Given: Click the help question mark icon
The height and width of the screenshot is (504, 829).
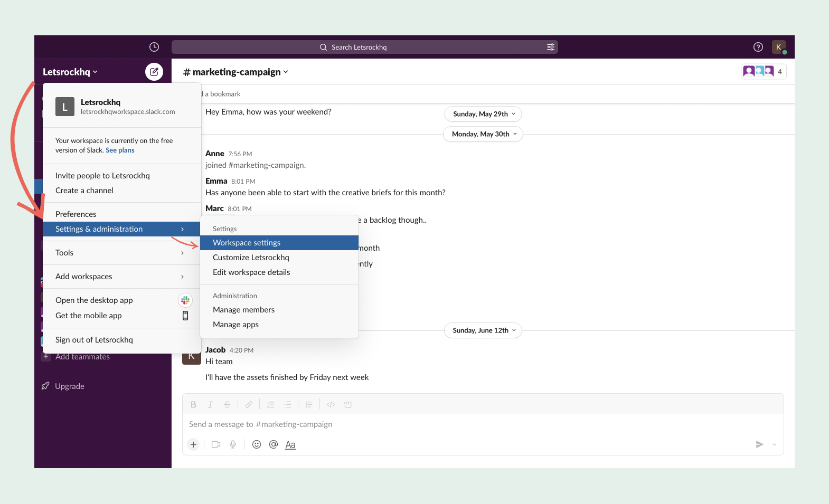Looking at the screenshot, I should (758, 47).
